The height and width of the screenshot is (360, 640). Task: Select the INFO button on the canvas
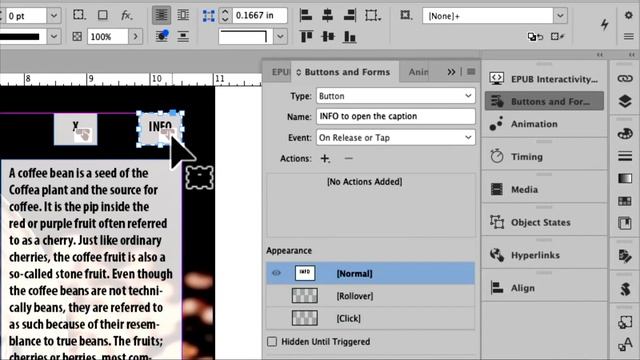[160, 129]
